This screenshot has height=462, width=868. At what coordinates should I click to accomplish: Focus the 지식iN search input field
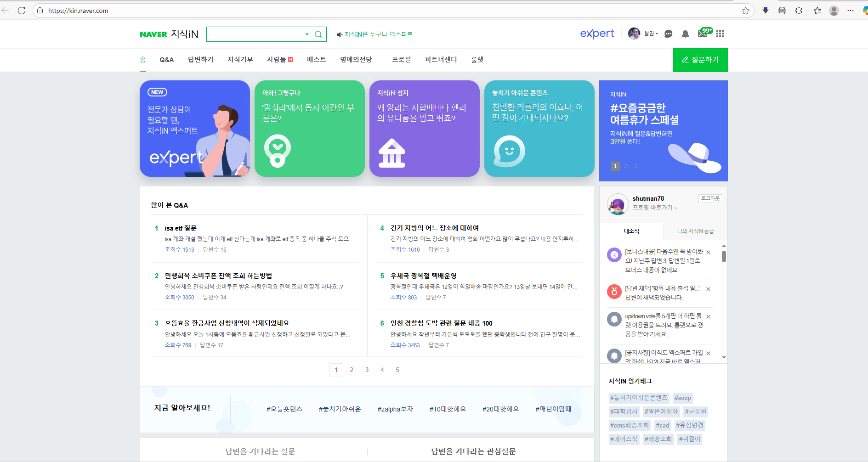coord(255,34)
